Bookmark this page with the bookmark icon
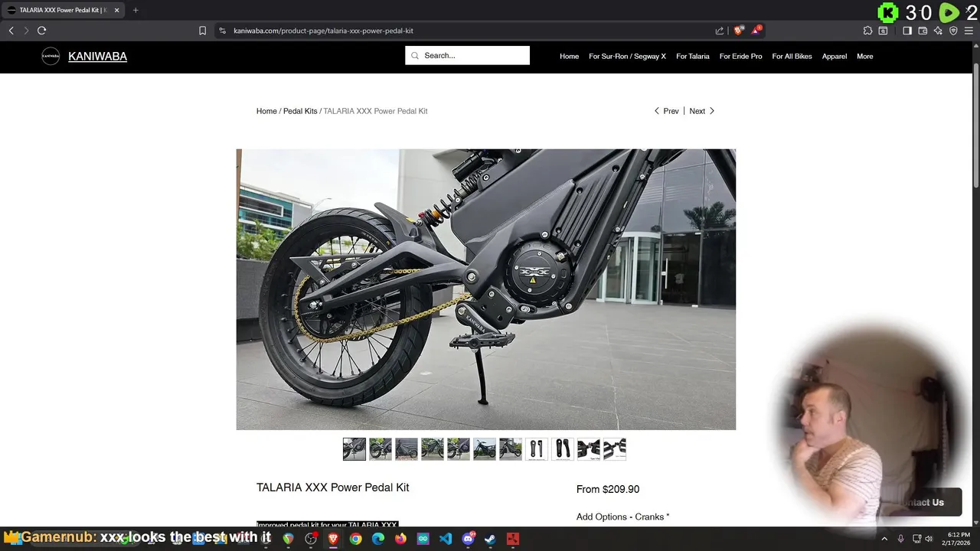The width and height of the screenshot is (980, 551). point(202,31)
